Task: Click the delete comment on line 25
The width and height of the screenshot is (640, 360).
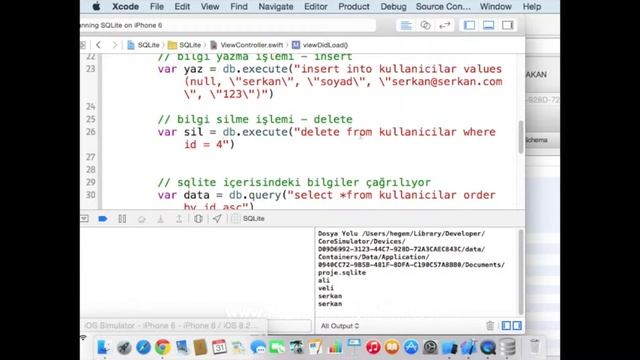Action: pos(255,119)
